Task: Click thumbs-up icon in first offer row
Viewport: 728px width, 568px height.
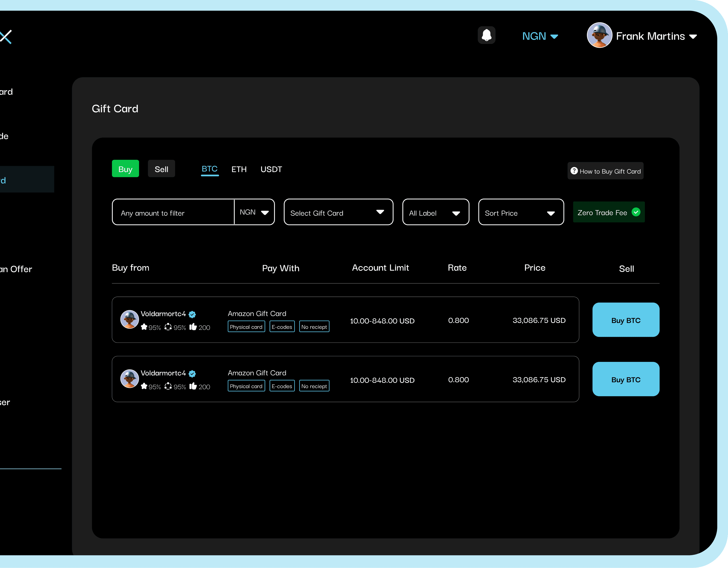Action: pyautogui.click(x=193, y=327)
